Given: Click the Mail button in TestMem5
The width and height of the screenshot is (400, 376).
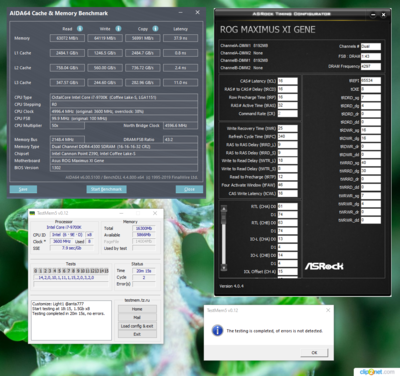Looking at the screenshot, I should click(137, 317).
